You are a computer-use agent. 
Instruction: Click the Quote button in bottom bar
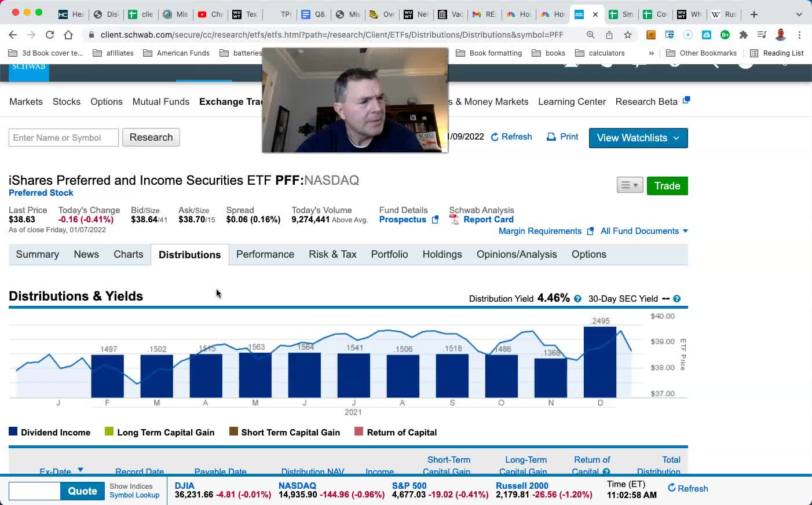pyautogui.click(x=82, y=491)
